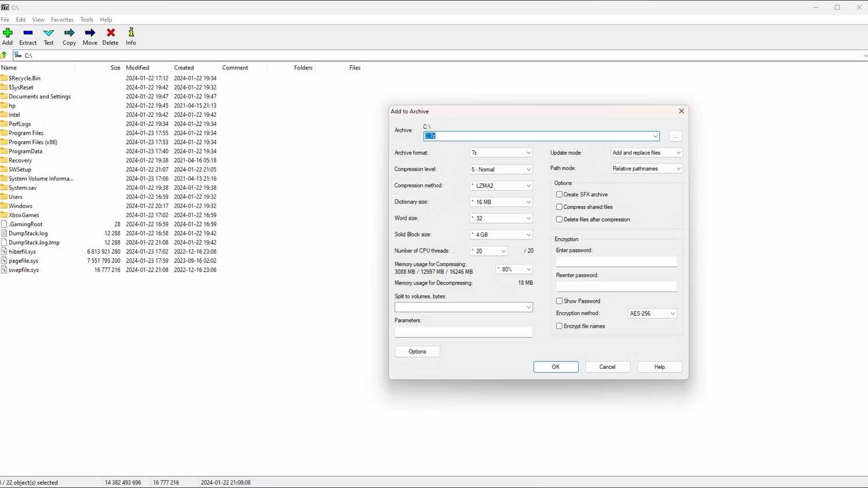Tick Delete files after compression
Viewport: 868px width, 488px height.
coord(559,220)
